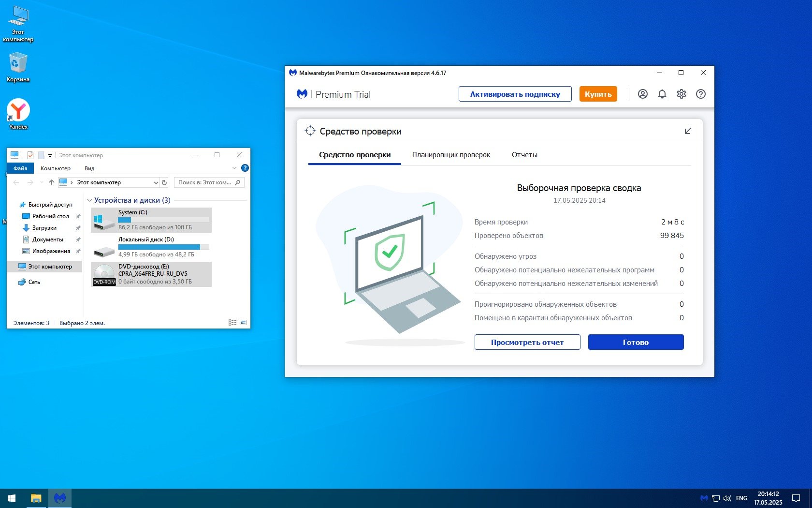Image resolution: width=812 pixels, height=508 pixels.
Task: Click the Malwarebytes logo beside Premium Trial
Action: tap(302, 94)
